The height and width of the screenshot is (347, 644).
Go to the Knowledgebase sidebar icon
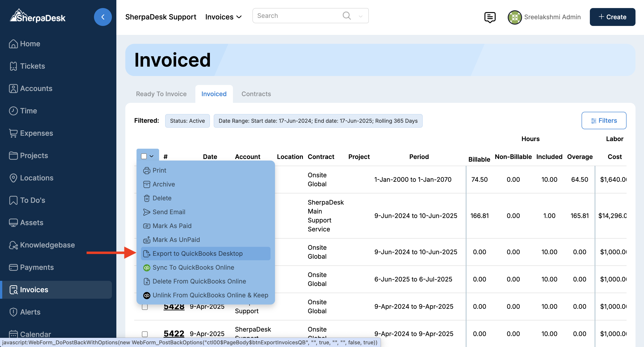point(13,245)
